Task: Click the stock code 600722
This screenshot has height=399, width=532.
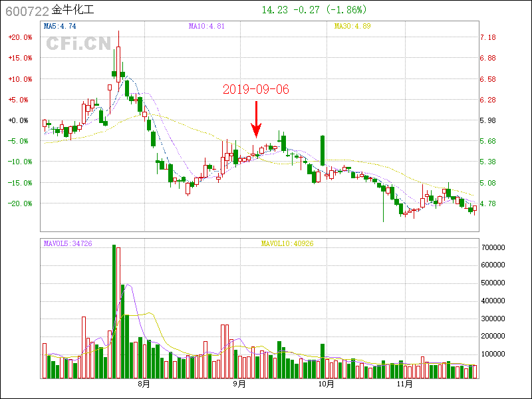Action: coord(27,11)
